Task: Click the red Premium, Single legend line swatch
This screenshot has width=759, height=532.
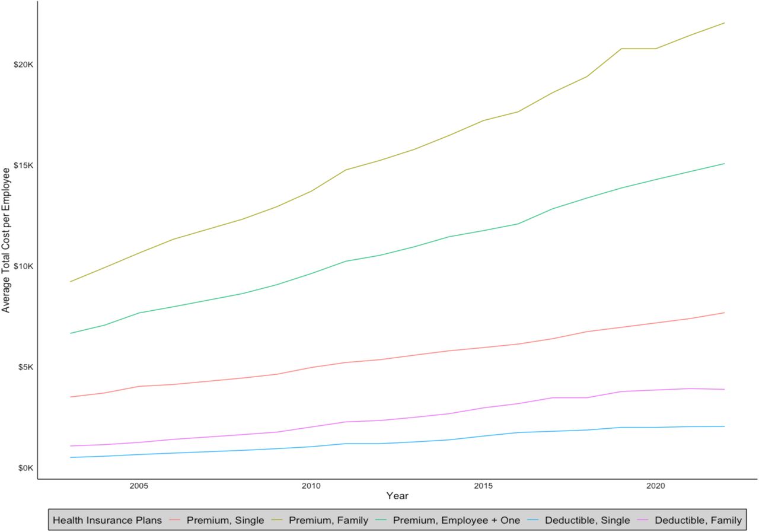Action: tap(175, 520)
